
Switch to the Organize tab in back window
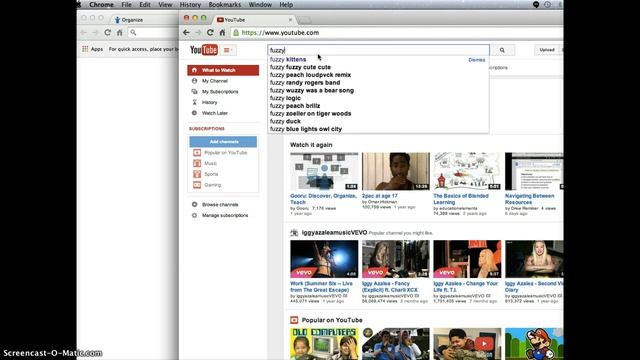point(132,20)
